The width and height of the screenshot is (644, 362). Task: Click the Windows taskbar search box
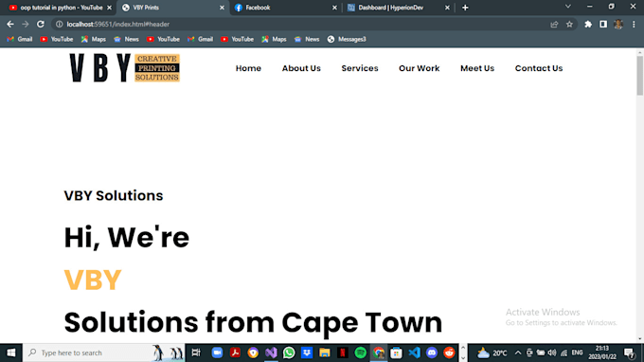[x=103, y=353]
